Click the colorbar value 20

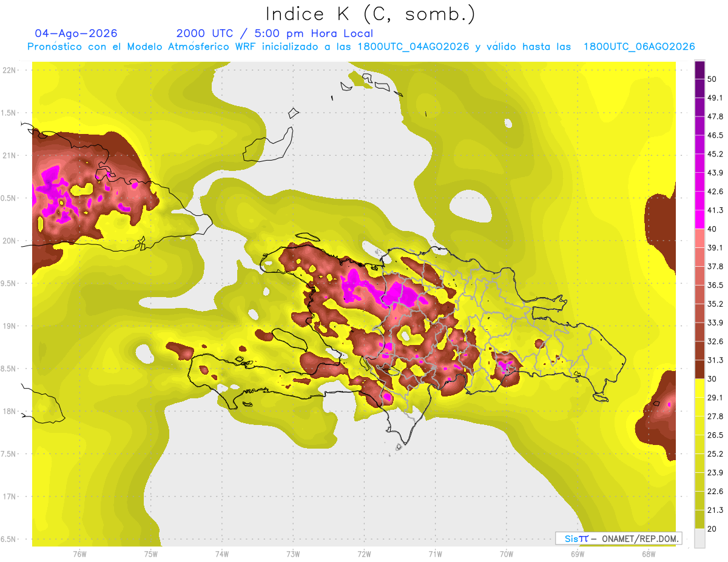pyautogui.click(x=712, y=529)
